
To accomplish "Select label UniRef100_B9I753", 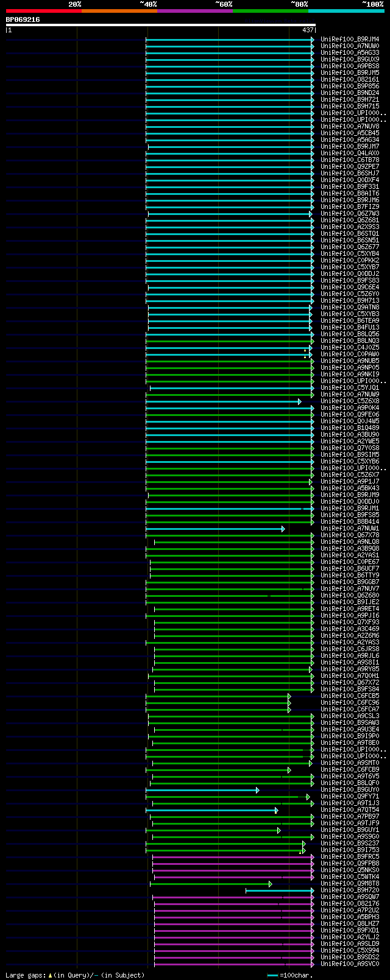I will (x=350, y=850).
